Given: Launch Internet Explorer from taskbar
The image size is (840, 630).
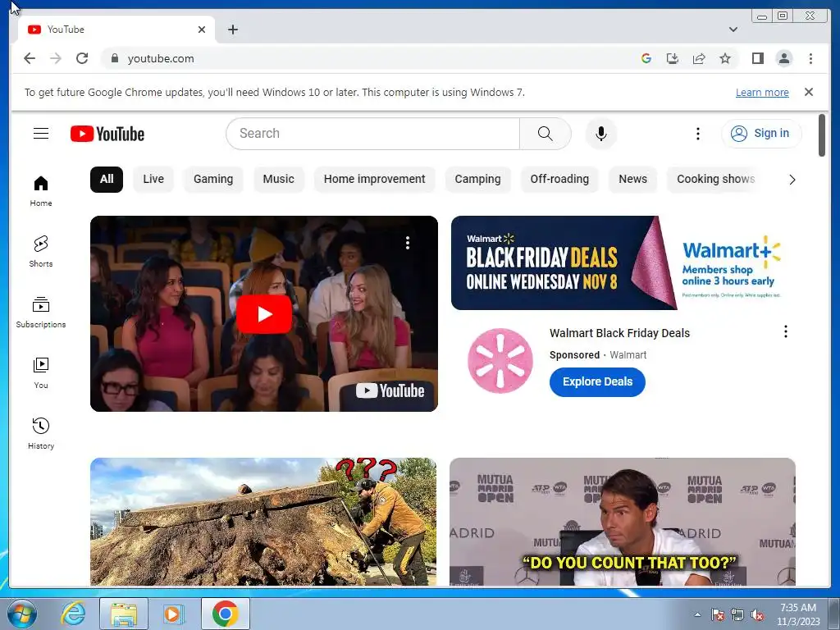Looking at the screenshot, I should (x=73, y=614).
